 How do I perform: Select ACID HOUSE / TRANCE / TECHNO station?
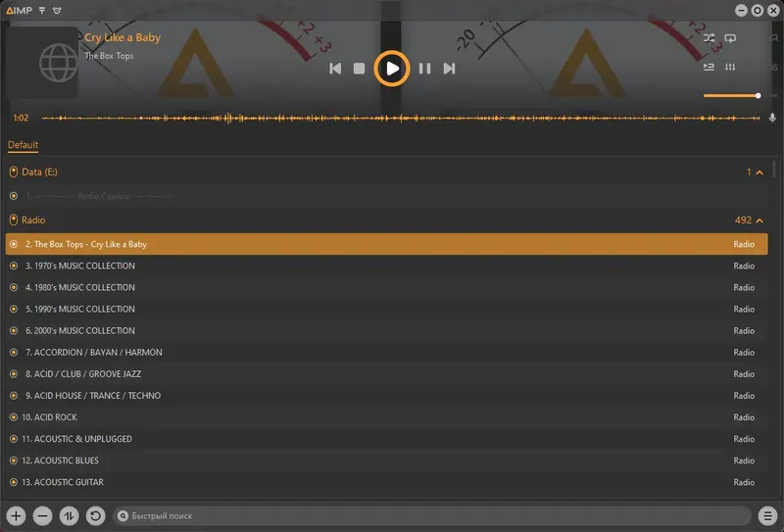click(x=386, y=396)
